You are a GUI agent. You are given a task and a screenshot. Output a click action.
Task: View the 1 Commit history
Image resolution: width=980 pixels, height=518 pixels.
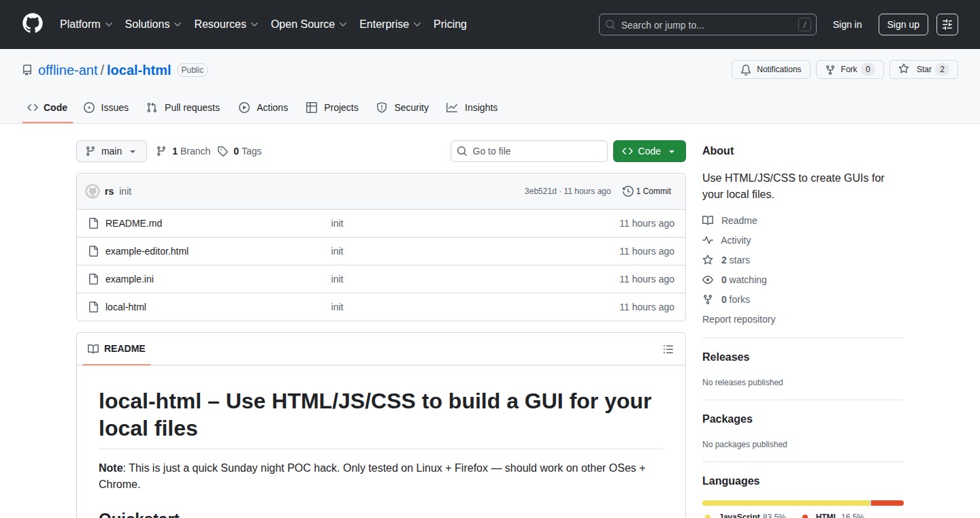point(647,191)
